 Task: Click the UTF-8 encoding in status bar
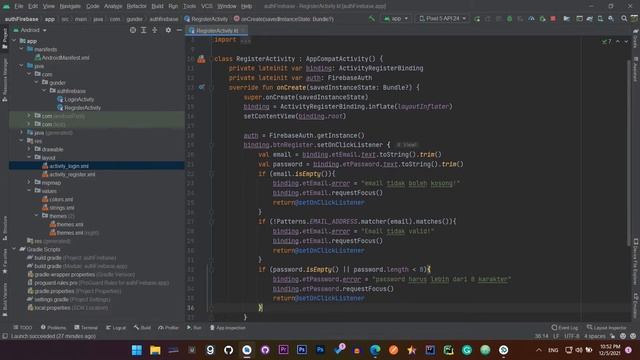571,336
